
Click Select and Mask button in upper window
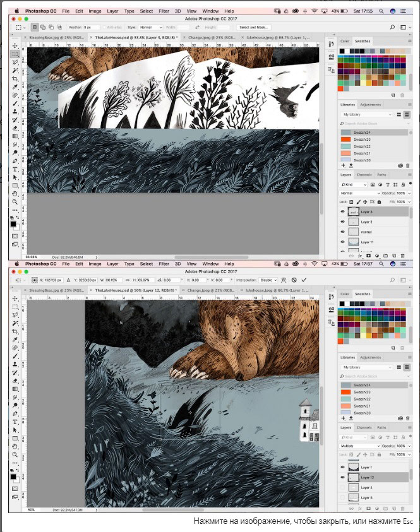click(253, 27)
